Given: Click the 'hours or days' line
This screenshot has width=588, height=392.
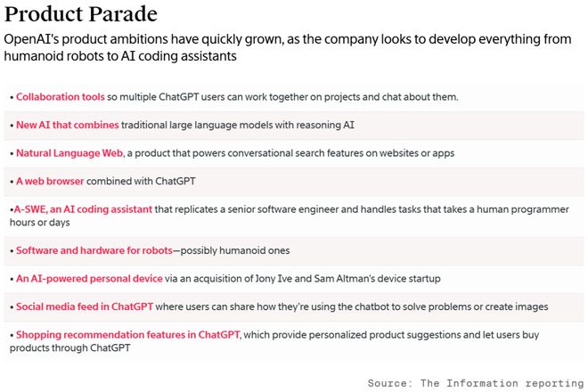Looking at the screenshot, I should point(40,223).
